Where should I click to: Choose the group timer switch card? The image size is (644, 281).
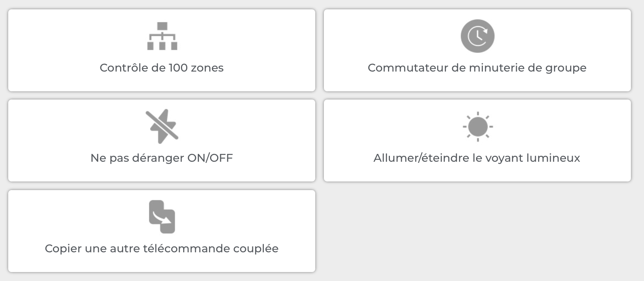coord(477,50)
